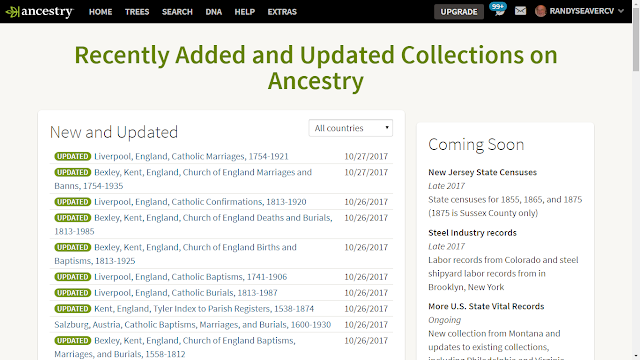Click the Ancestry leaf logo
Image resolution: width=640 pixels, height=360 pixels.
pyautogui.click(x=39, y=11)
